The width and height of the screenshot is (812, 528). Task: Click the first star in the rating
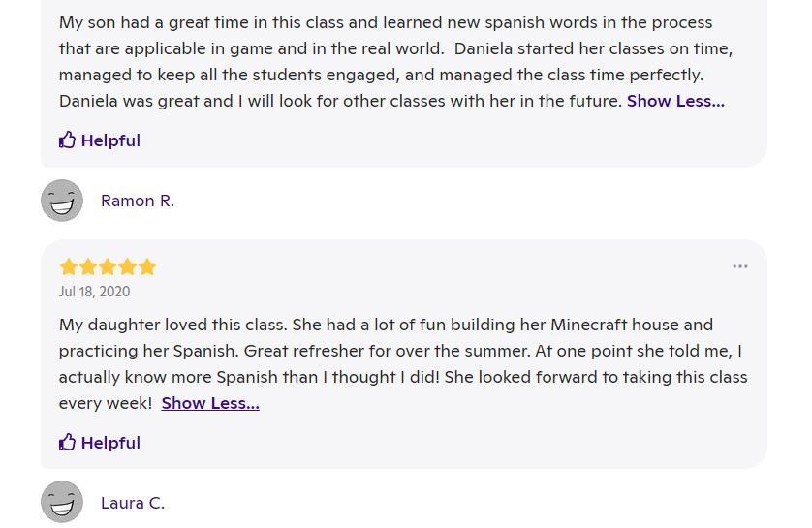(69, 266)
